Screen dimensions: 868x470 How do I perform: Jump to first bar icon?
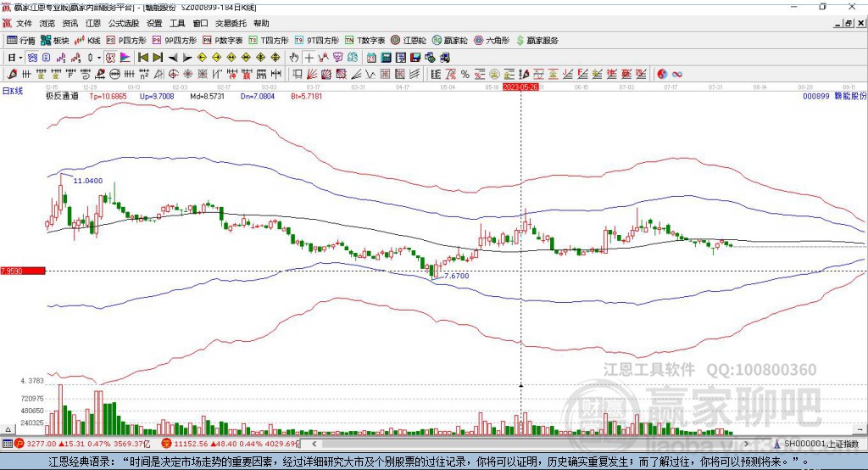(143, 58)
